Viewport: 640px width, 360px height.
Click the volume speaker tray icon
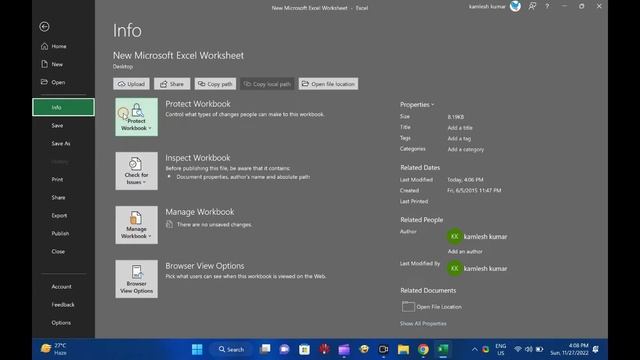click(529, 349)
